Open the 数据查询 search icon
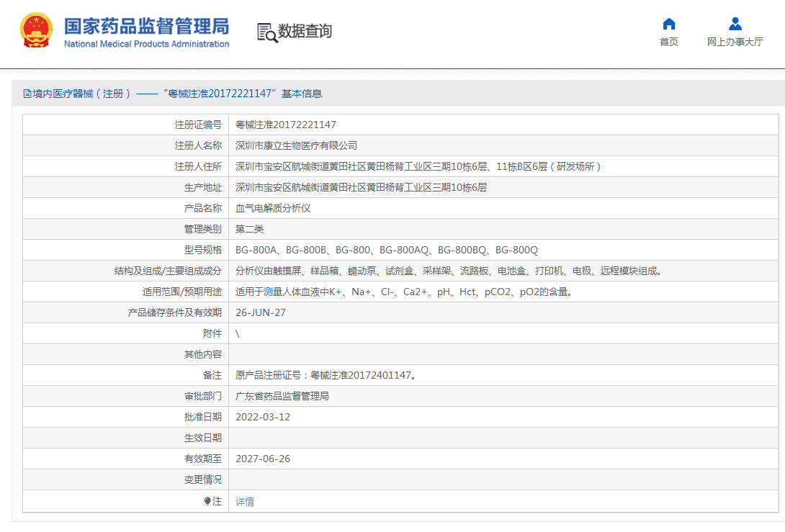The image size is (785, 532). click(267, 32)
